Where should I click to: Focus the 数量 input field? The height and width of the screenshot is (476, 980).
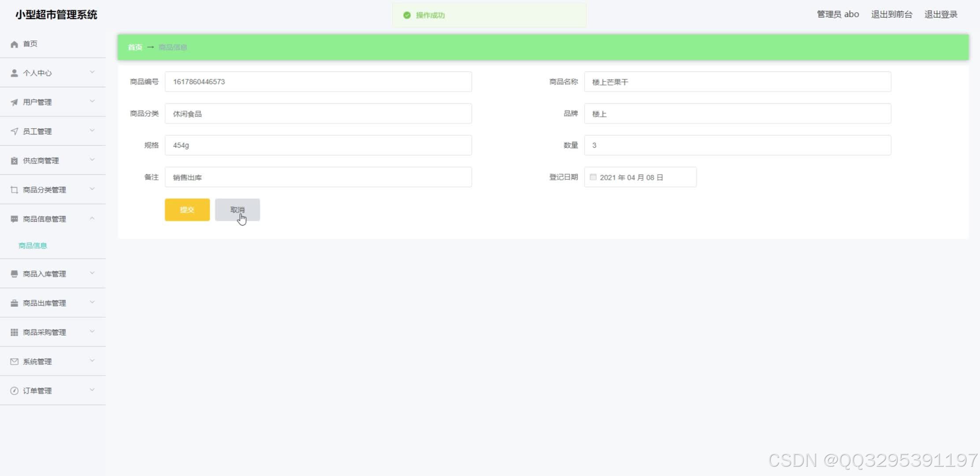pyautogui.click(x=738, y=145)
